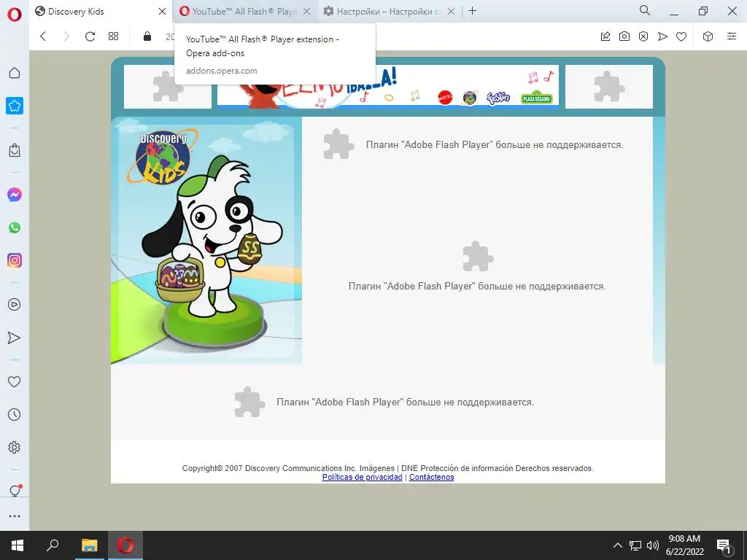Close the YouTube All Flash Player tab
The width and height of the screenshot is (747, 560).
[307, 12]
